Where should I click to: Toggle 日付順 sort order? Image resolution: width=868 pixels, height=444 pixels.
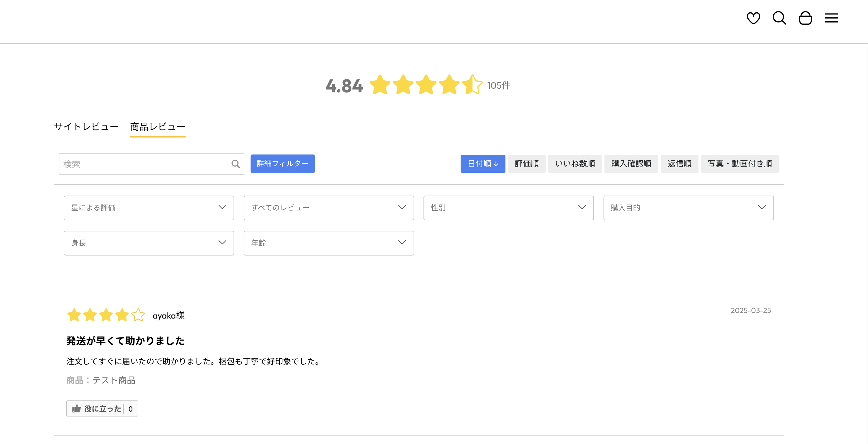pos(483,163)
